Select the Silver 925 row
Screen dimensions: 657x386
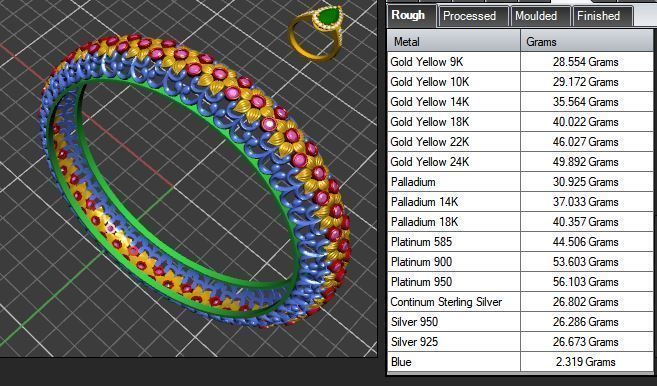pos(521,342)
